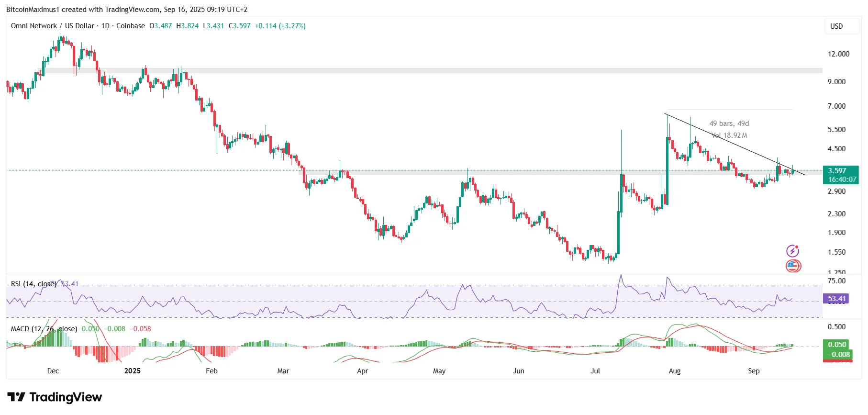
Task: Select the RSI (14, close) indicator label
Action: pos(33,284)
